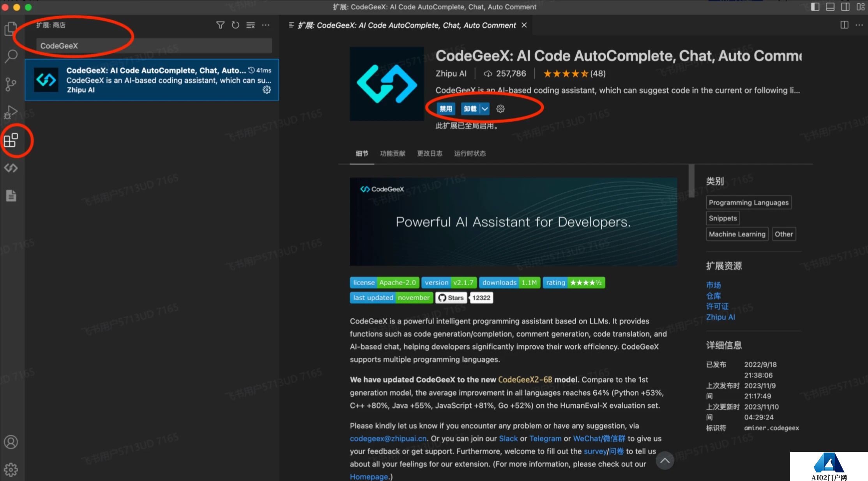Open CodeGeeX2-6B model link

tap(525, 380)
